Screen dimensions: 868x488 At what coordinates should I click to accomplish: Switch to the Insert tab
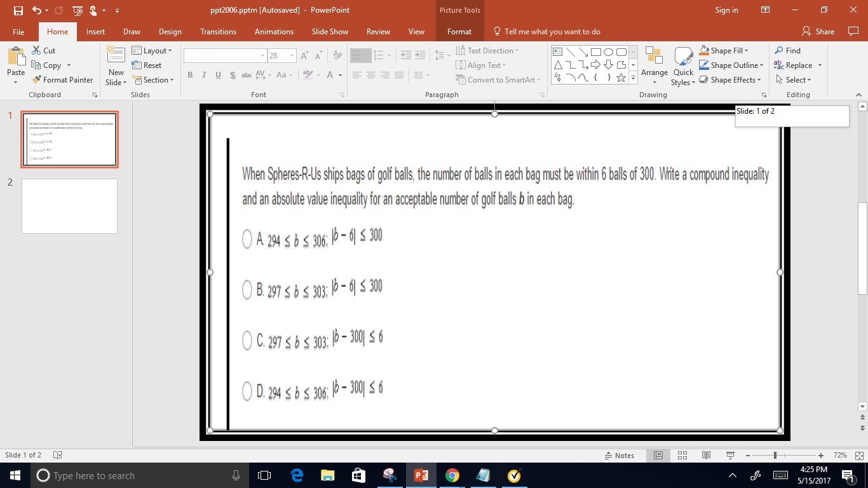coord(96,32)
